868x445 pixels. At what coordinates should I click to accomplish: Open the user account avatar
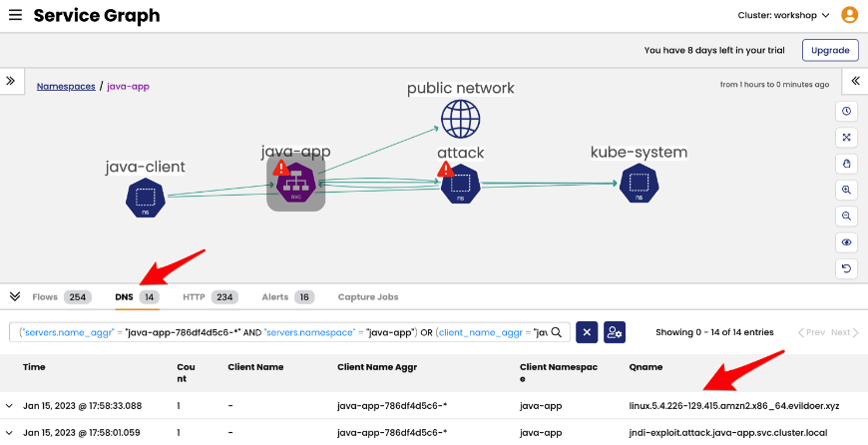(x=850, y=15)
